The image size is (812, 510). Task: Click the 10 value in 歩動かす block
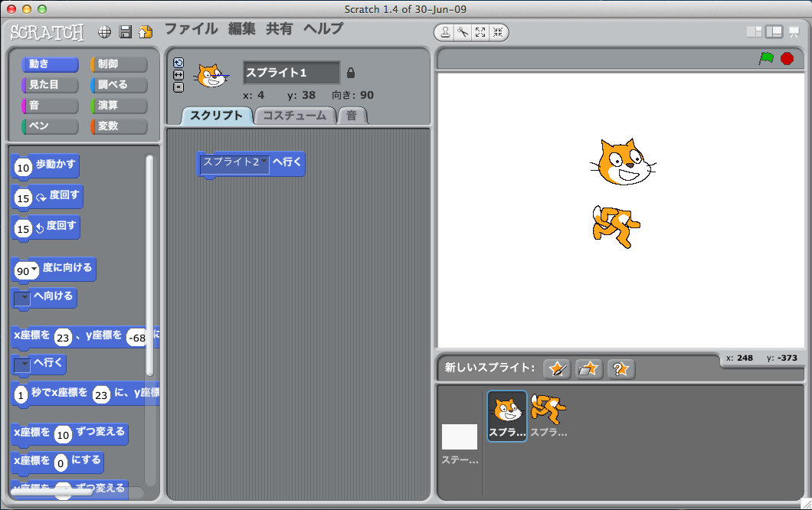tap(23, 167)
